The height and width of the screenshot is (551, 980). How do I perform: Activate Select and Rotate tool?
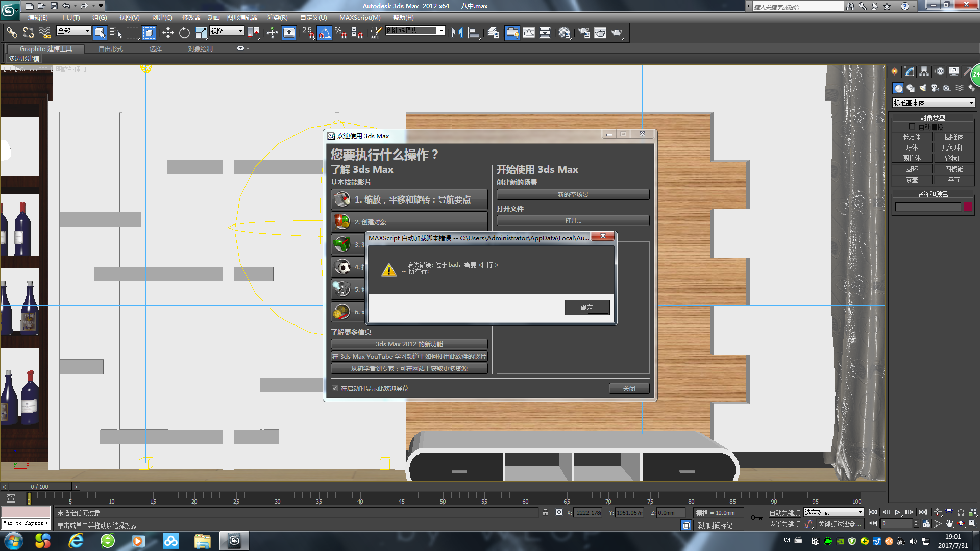coord(184,33)
